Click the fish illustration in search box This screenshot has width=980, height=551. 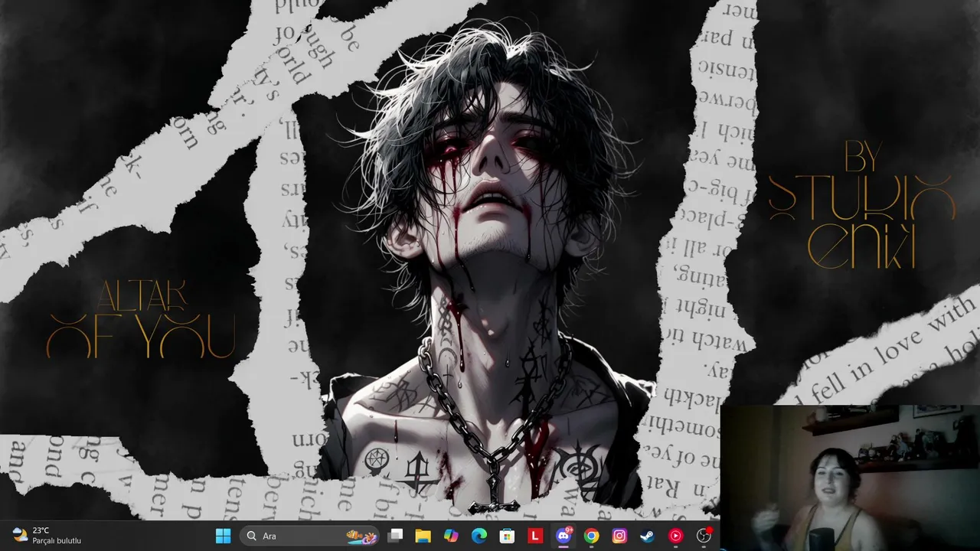pyautogui.click(x=361, y=536)
